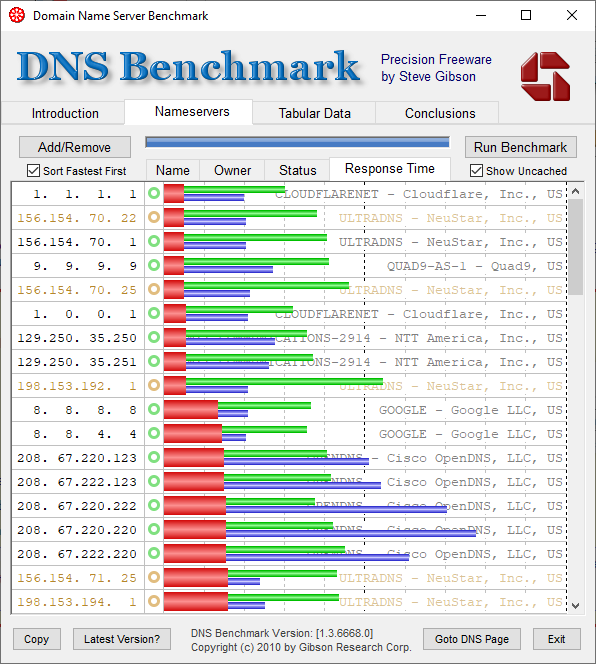Click the green bar for 198.153.192.1
Image resolution: width=596 pixels, height=664 pixels.
point(284,382)
